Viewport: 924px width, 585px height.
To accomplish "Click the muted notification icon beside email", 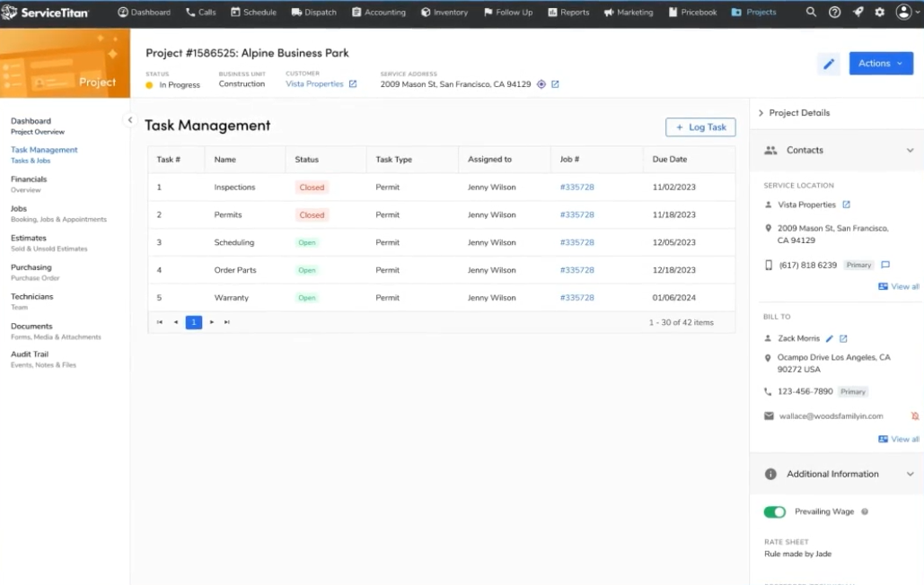I will 914,416.
